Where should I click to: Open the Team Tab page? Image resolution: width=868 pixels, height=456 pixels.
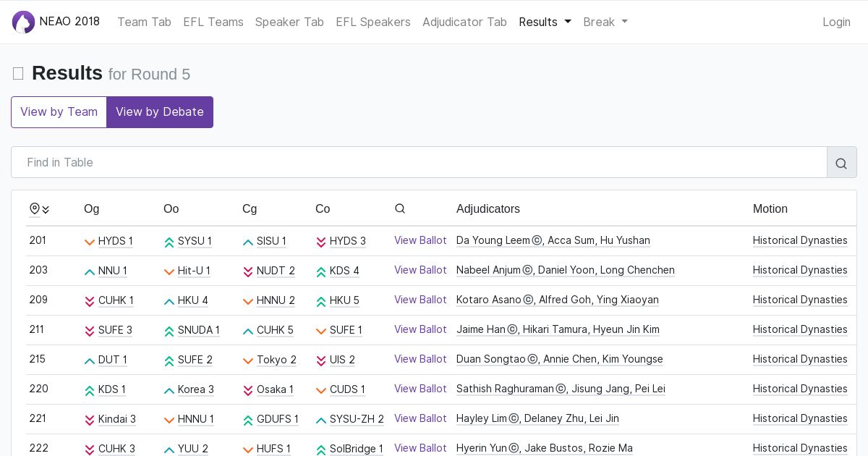tap(144, 22)
